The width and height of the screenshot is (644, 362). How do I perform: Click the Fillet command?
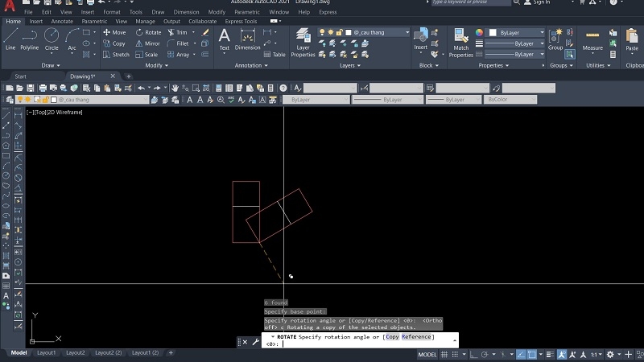pos(178,43)
